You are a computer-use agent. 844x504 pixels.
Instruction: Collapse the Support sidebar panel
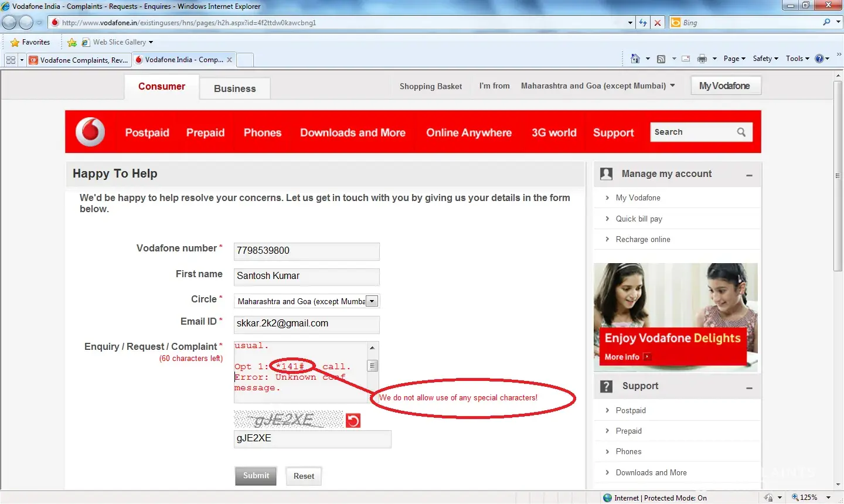749,387
